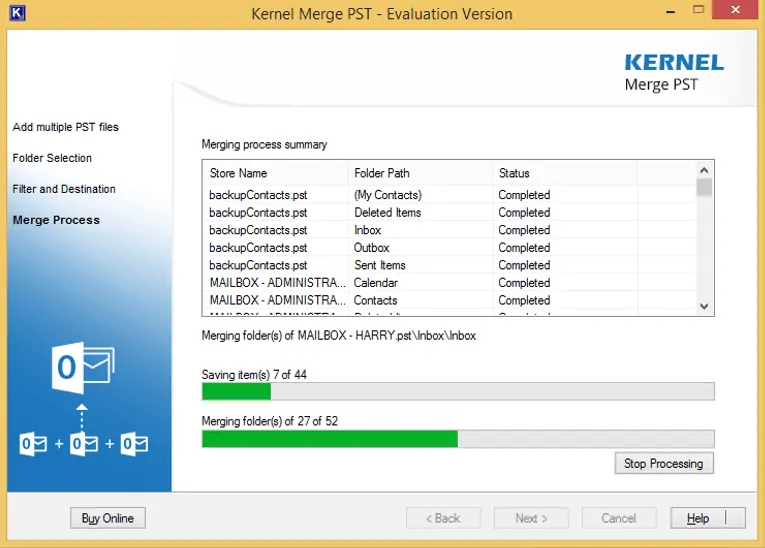Maximize the Kernel Merge PST window
765x548 pixels.
(698, 10)
